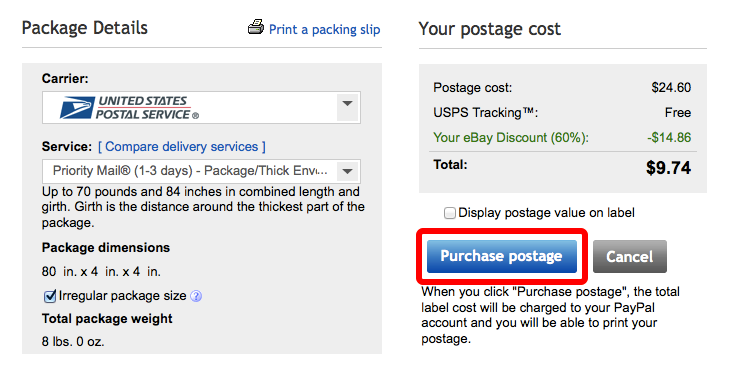Click the Cancel button
The image size is (735, 365).
[630, 256]
